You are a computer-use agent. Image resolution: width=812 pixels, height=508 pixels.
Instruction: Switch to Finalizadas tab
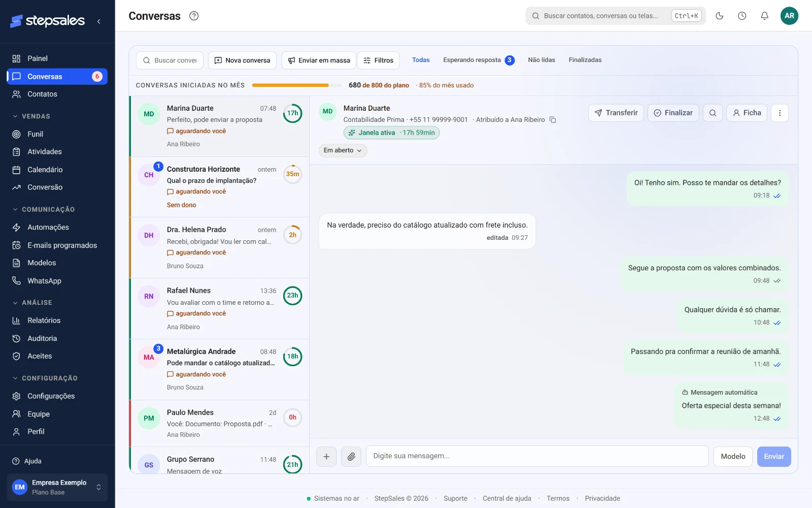[585, 60]
